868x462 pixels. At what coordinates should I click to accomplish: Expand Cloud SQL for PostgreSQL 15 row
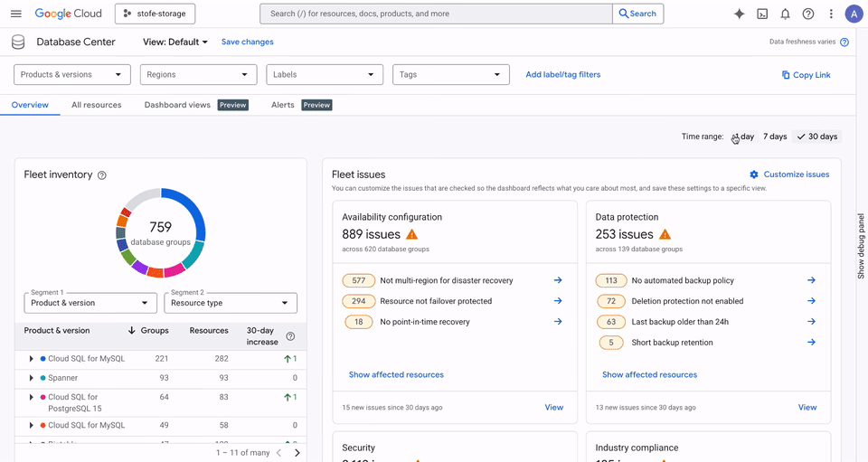click(x=31, y=397)
